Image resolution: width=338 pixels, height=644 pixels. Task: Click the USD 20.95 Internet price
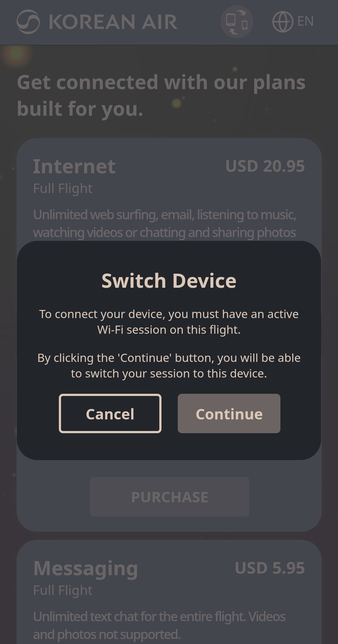(x=265, y=166)
